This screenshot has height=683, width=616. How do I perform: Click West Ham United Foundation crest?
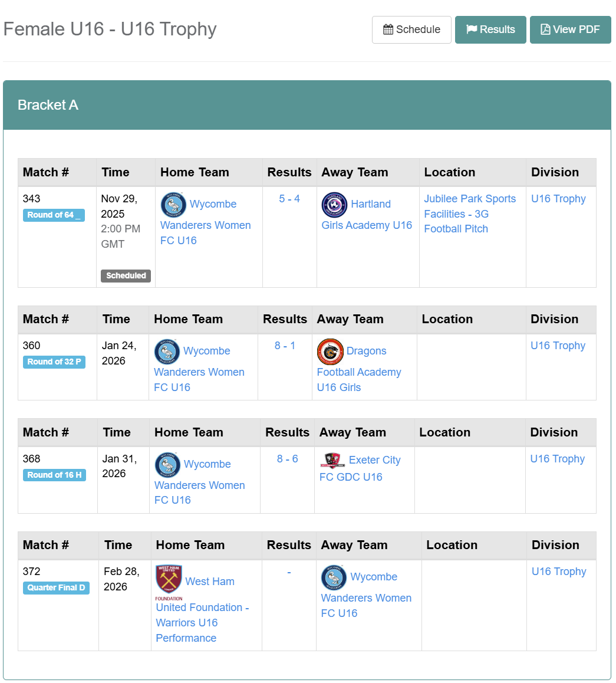point(169,580)
